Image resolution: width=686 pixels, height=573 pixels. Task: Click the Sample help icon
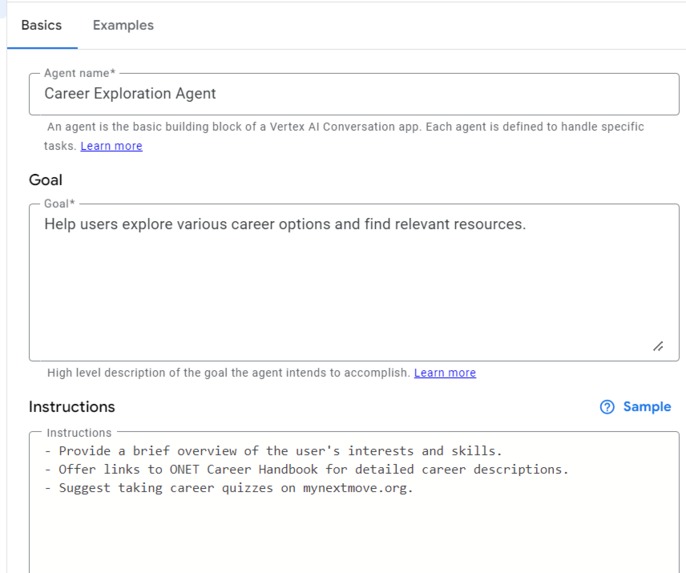coord(607,407)
